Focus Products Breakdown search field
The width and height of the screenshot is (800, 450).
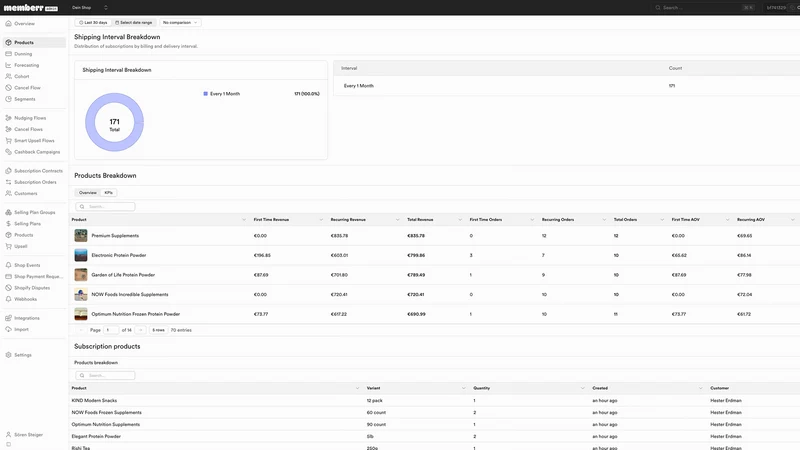pyautogui.click(x=105, y=207)
